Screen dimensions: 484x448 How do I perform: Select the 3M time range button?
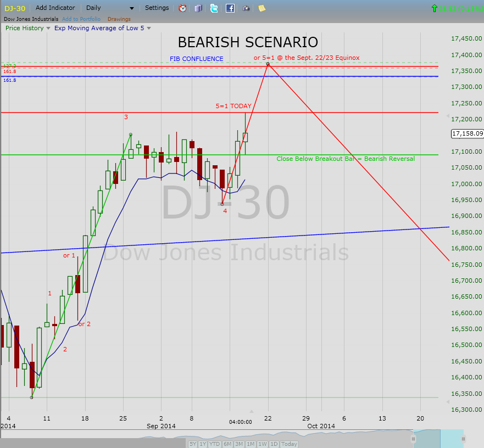click(x=239, y=444)
